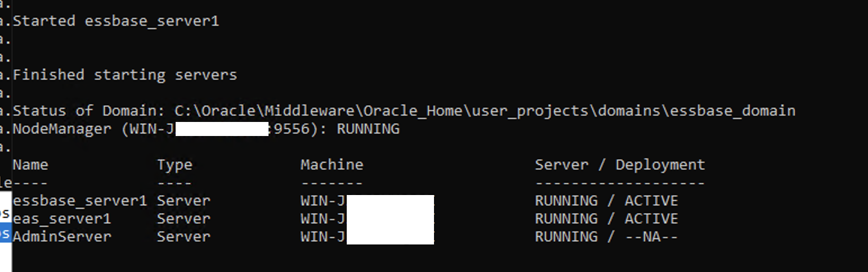Click the Machine column header
Viewport: 868px width, 272px height.
click(332, 165)
